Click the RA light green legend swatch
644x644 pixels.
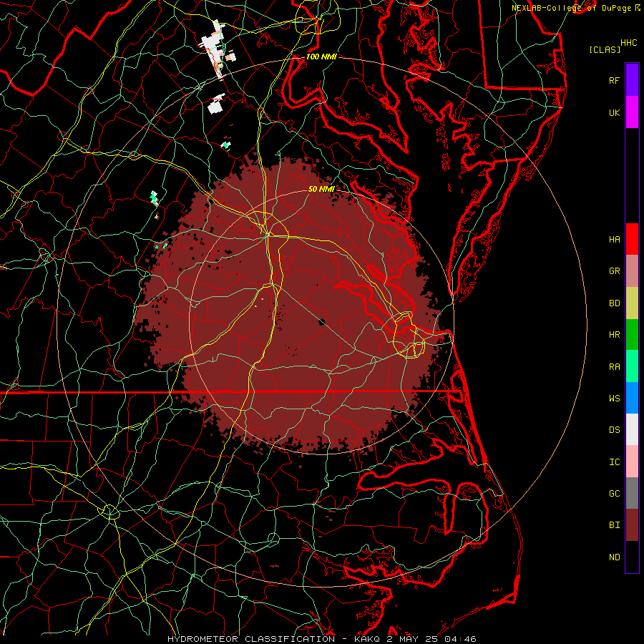pyautogui.click(x=632, y=366)
